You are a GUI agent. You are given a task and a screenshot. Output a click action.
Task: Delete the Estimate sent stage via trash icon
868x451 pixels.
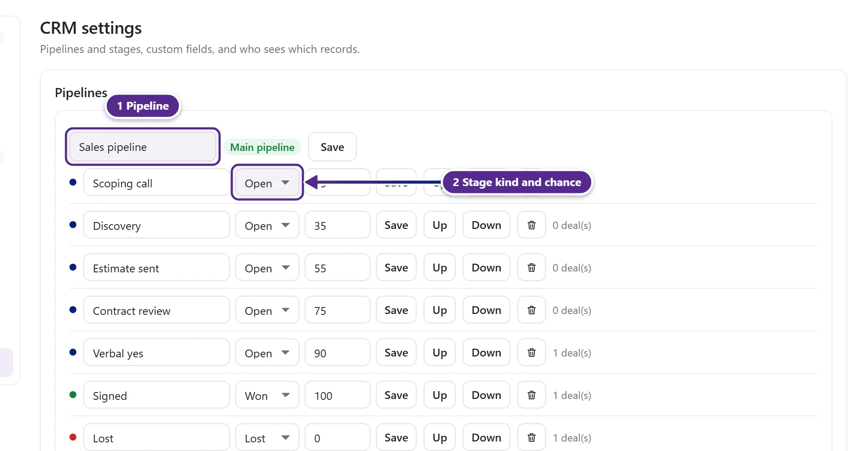[531, 268]
